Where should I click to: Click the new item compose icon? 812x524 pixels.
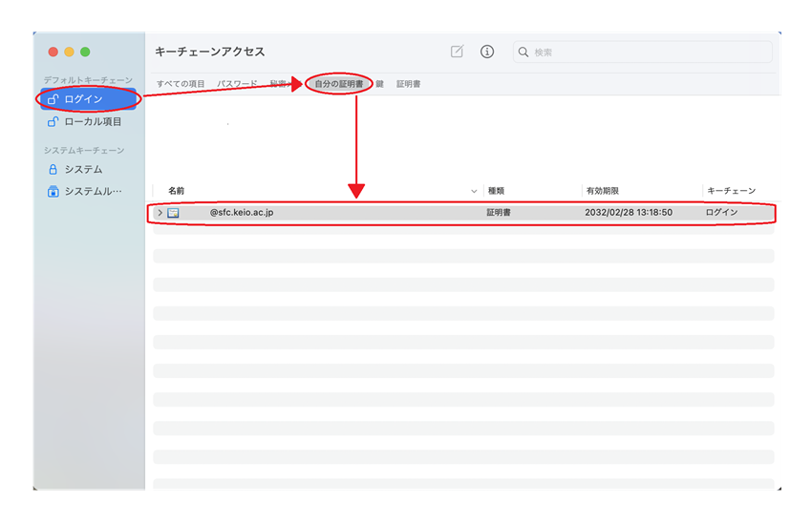[x=457, y=52]
